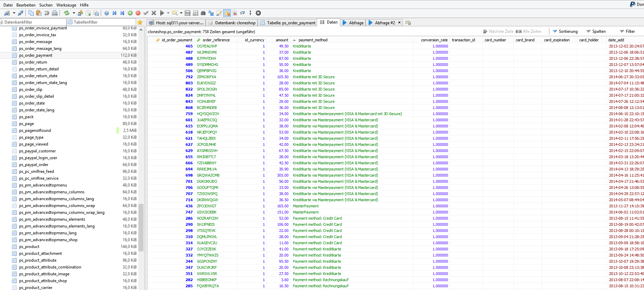Open the user manager icon
This screenshot has height=290, width=644.
(80, 13)
